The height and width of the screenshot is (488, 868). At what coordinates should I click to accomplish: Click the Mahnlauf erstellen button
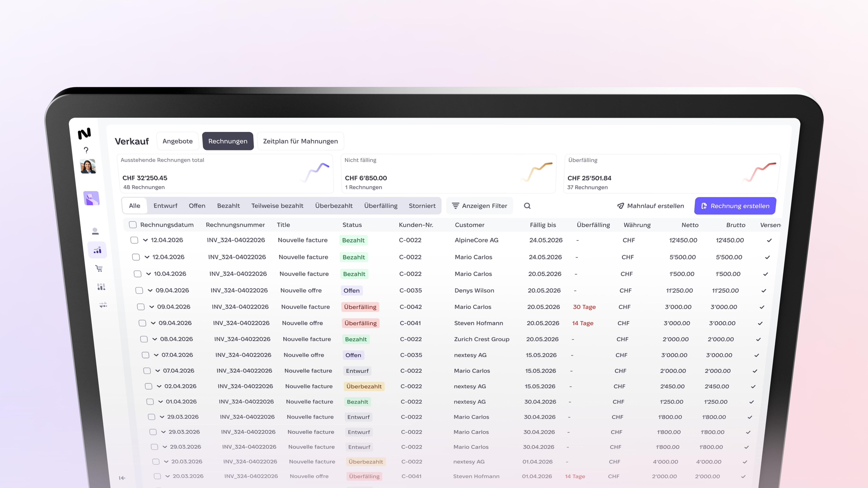[650, 206]
